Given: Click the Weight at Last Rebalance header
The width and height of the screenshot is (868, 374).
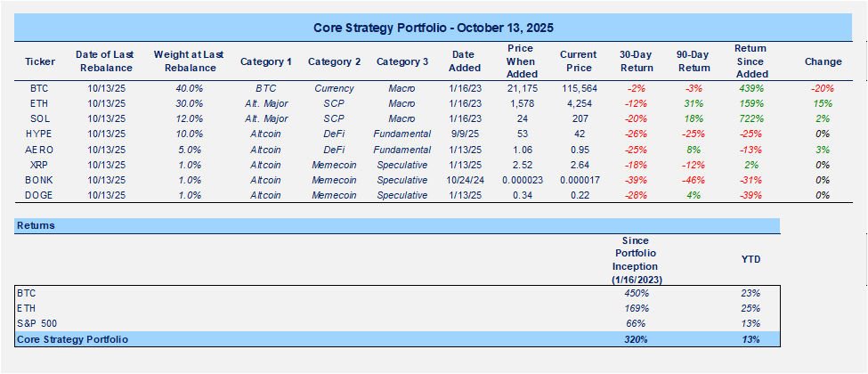Looking at the screenshot, I should pyautogui.click(x=184, y=61).
